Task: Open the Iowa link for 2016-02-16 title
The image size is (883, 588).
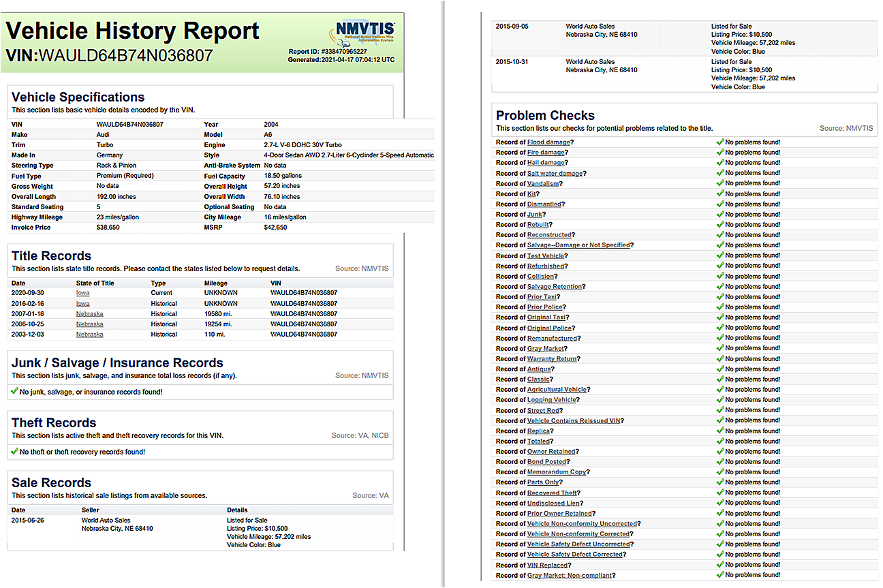Action: pyautogui.click(x=82, y=303)
